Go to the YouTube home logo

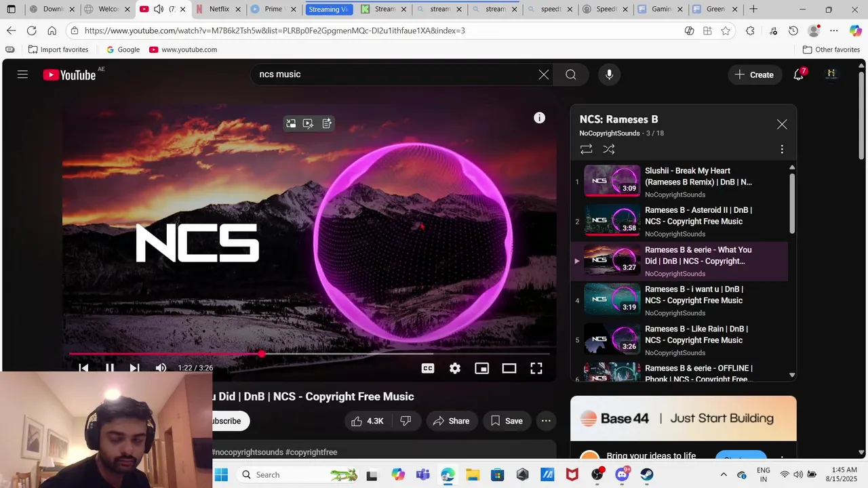click(x=69, y=75)
